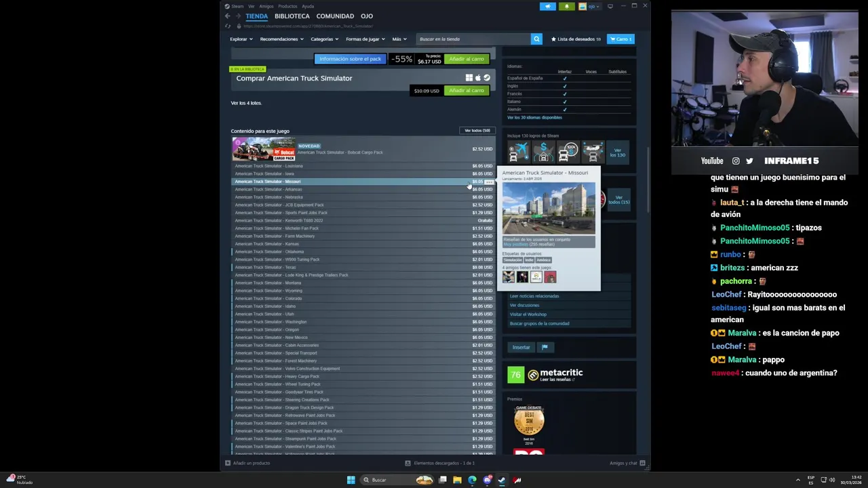This screenshot has width=868, height=488.
Task: Open the helicopter truck achievement icon
Action: tap(593, 152)
